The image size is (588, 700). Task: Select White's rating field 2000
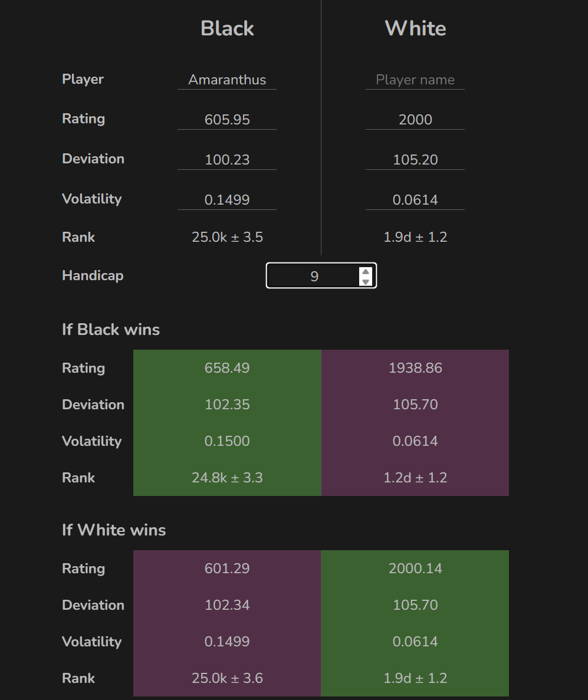click(x=415, y=120)
